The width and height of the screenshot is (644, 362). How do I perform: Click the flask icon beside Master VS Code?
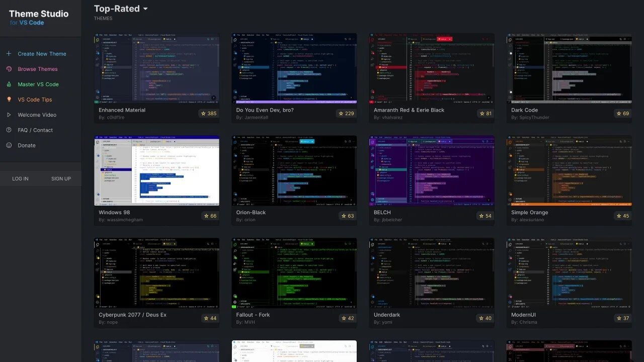[9, 84]
